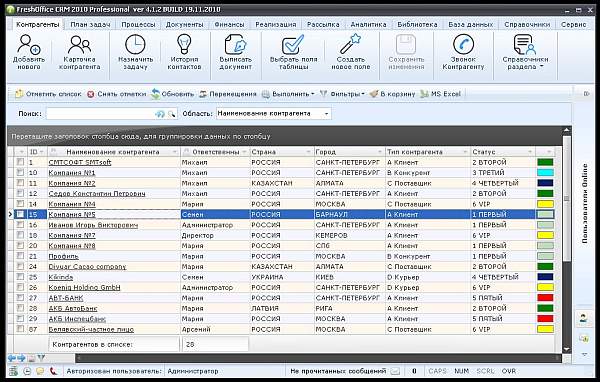Open the Справочники tab

click(x=527, y=24)
